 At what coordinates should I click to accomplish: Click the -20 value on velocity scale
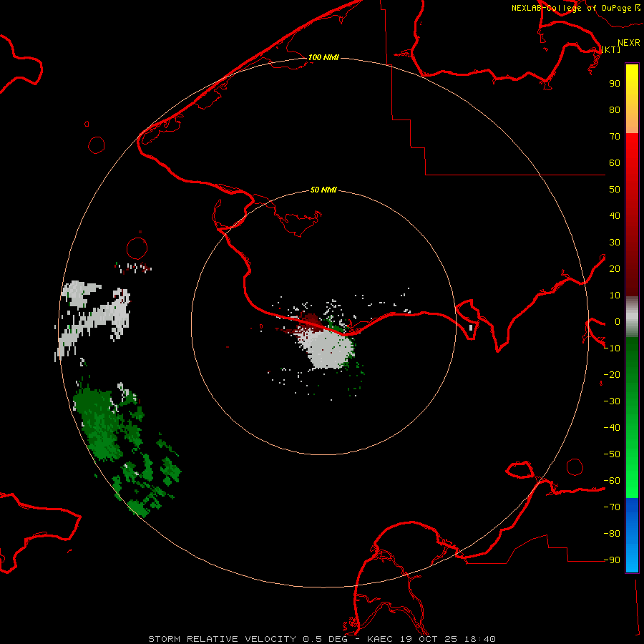612,374
